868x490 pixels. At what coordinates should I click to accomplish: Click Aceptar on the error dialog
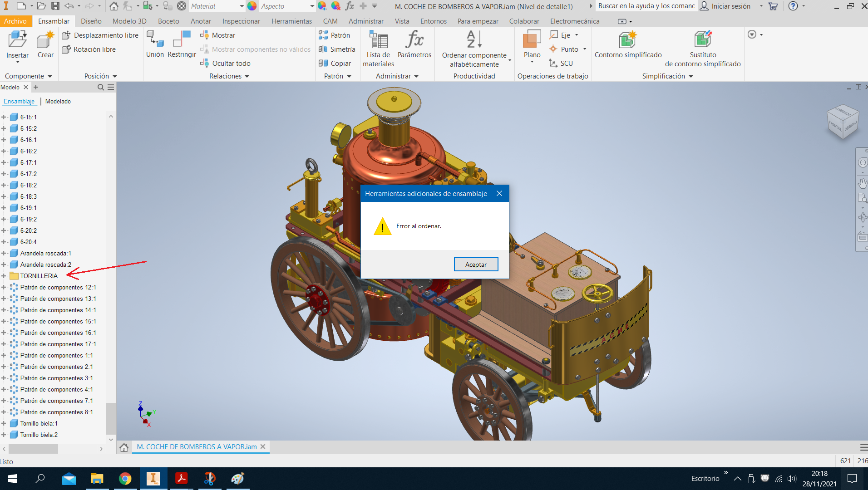click(476, 264)
